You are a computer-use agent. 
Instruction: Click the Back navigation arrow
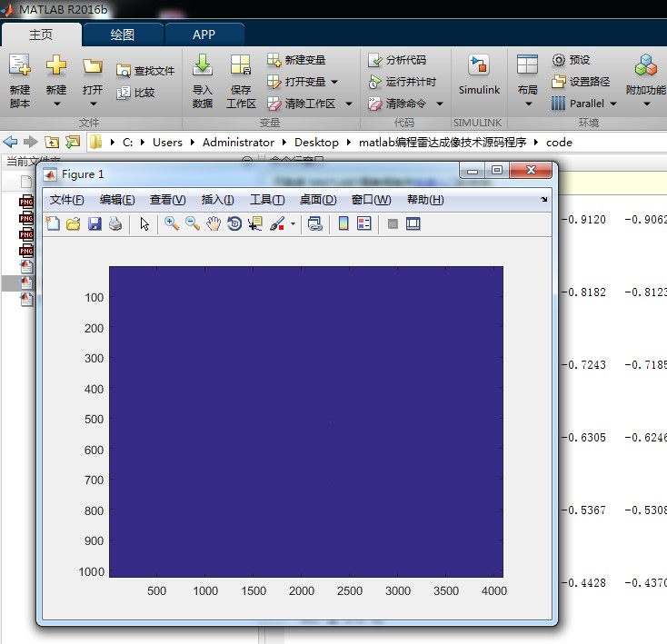10,142
